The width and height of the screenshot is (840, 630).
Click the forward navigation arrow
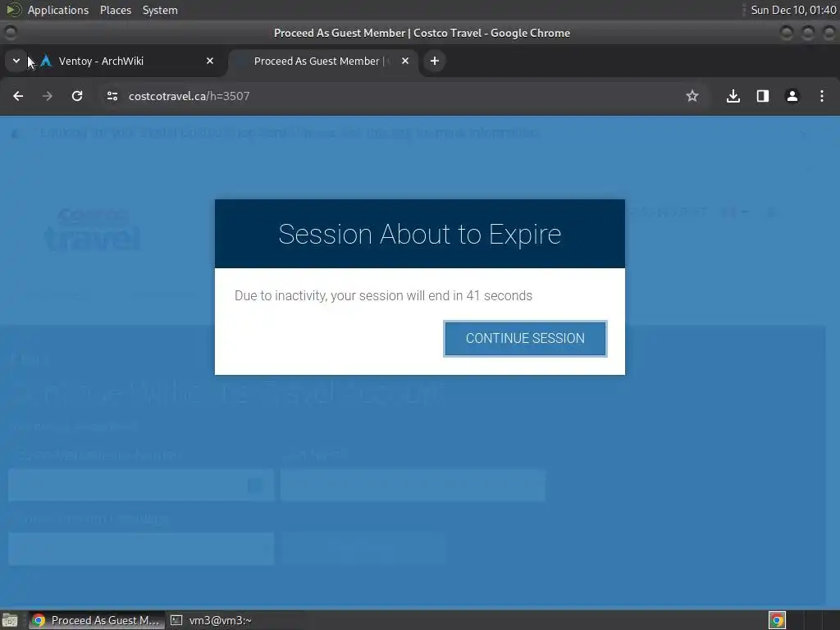click(48, 96)
